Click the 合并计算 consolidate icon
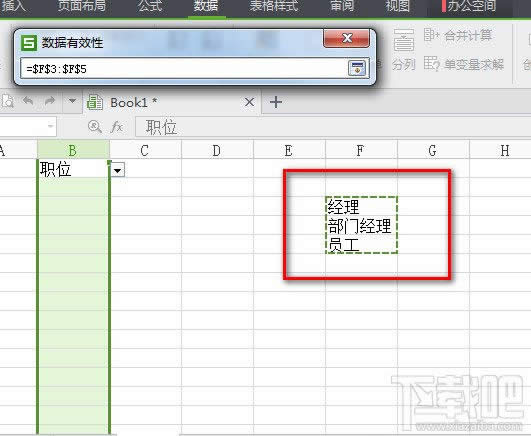The height and width of the screenshot is (436, 531). click(x=431, y=35)
